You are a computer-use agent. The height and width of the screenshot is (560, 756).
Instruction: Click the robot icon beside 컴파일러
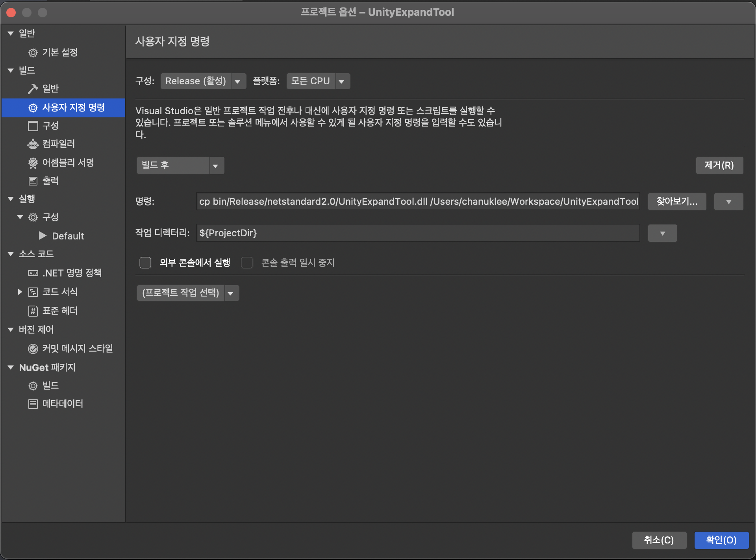(33, 144)
